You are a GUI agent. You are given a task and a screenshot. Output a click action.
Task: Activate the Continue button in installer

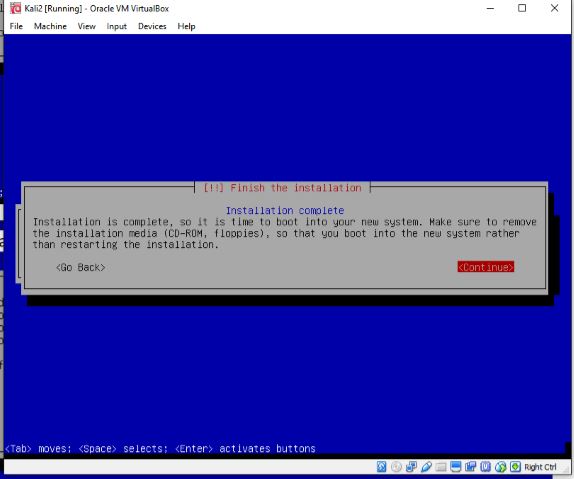click(x=485, y=267)
